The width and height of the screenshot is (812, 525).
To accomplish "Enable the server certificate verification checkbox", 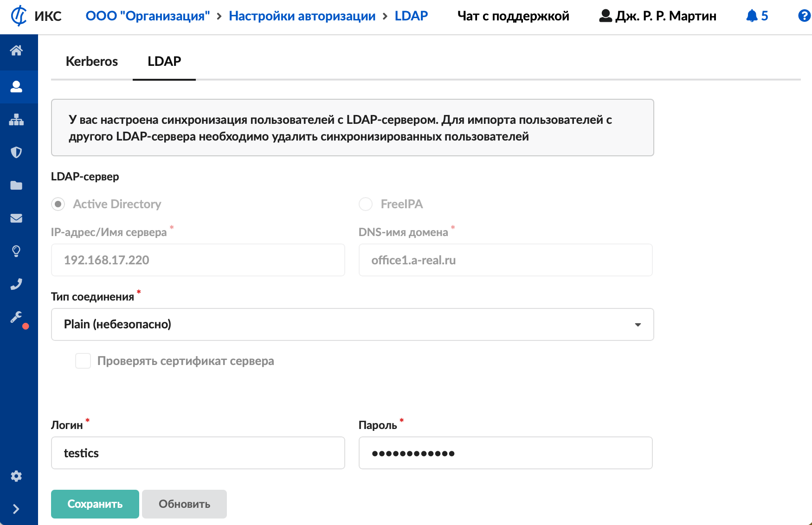I will (83, 361).
